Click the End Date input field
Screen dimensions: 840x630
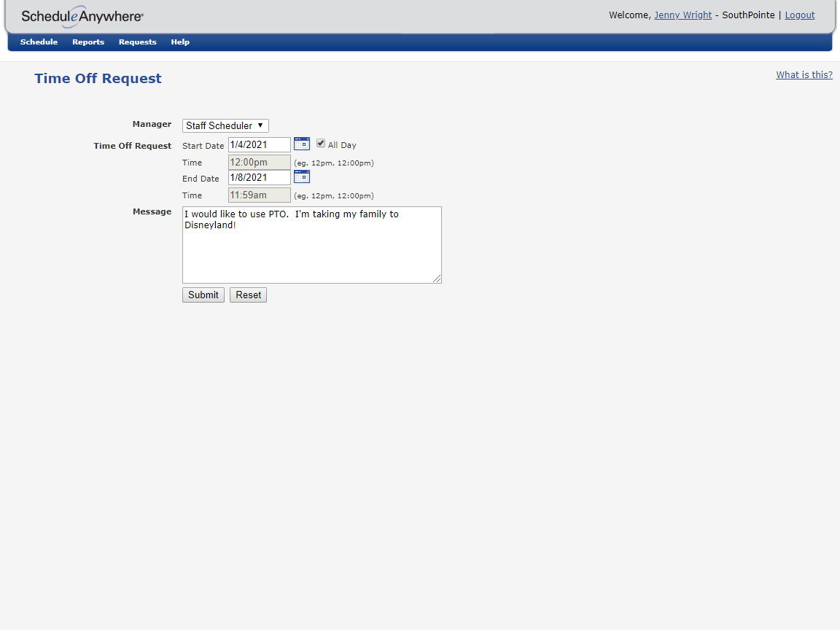coord(260,177)
